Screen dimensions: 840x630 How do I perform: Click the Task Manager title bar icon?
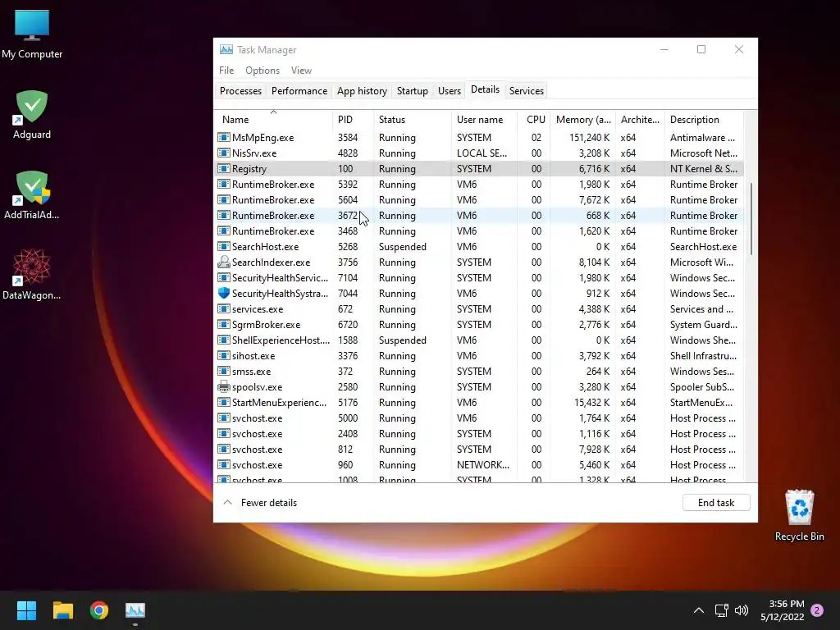pyautogui.click(x=226, y=49)
